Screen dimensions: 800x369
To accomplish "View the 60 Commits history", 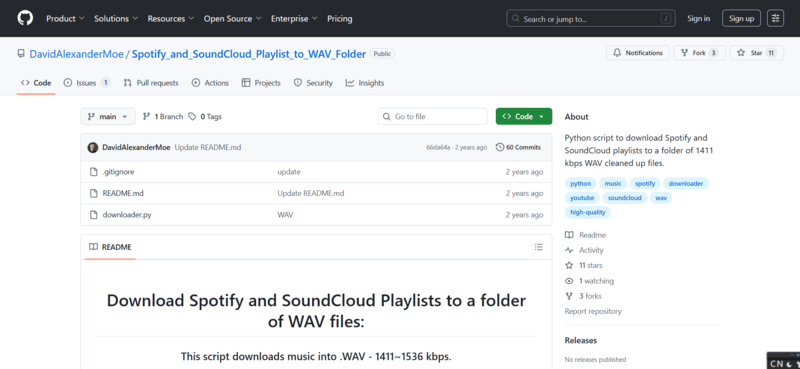I will (x=518, y=147).
